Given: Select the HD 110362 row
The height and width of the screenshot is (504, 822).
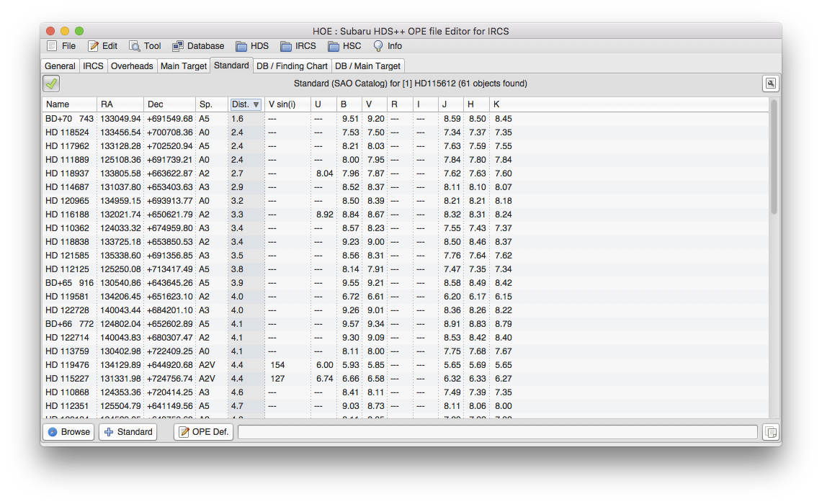Looking at the screenshot, I should [x=405, y=228].
